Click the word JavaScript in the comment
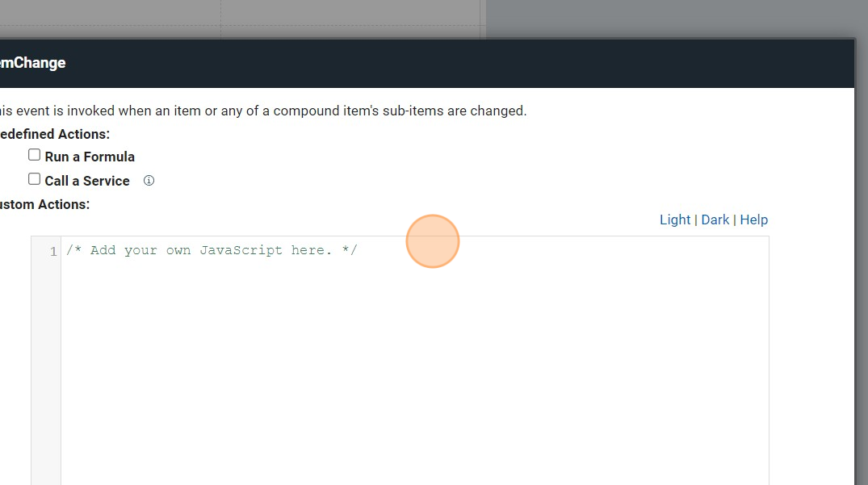The image size is (868, 485). coord(241,251)
